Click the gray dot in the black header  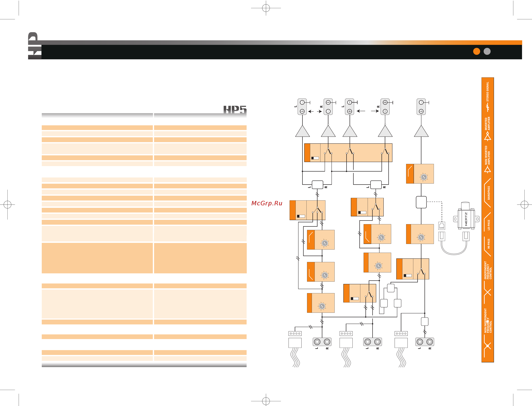pyautogui.click(x=487, y=52)
